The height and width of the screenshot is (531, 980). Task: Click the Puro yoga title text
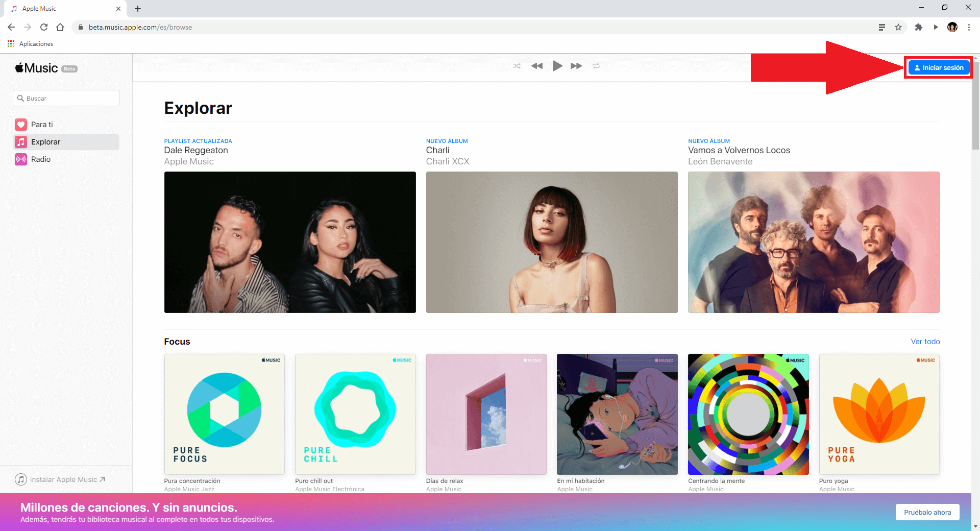(834, 481)
